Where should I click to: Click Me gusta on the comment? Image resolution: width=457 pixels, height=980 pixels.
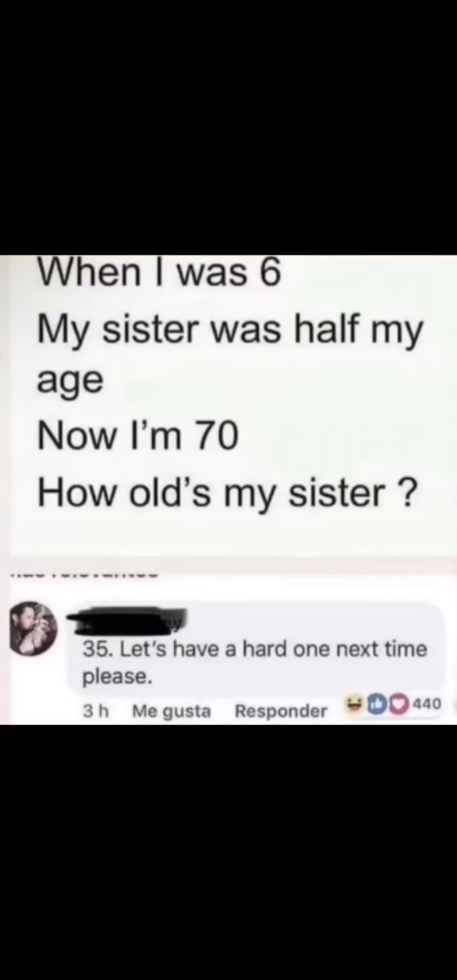171,711
